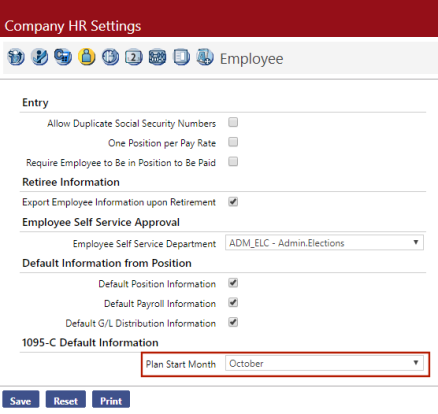The height and width of the screenshot is (414, 438).
Task: Click the Reset button
Action: [66, 400]
